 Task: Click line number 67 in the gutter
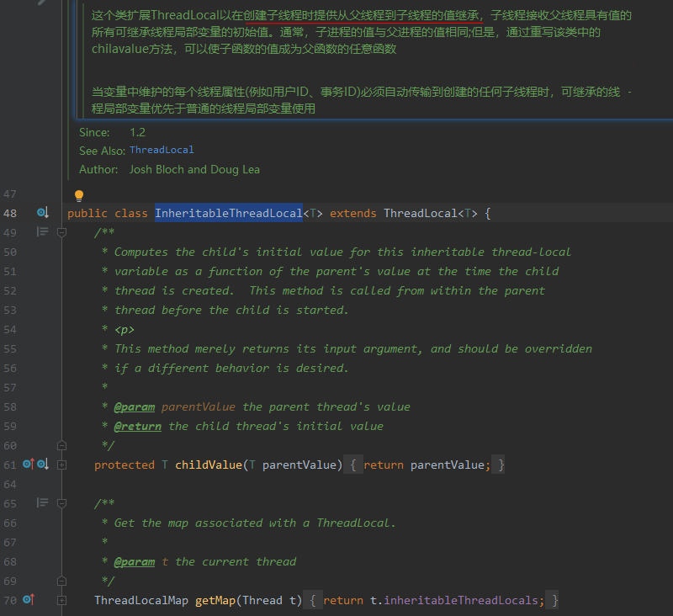[x=10, y=543]
